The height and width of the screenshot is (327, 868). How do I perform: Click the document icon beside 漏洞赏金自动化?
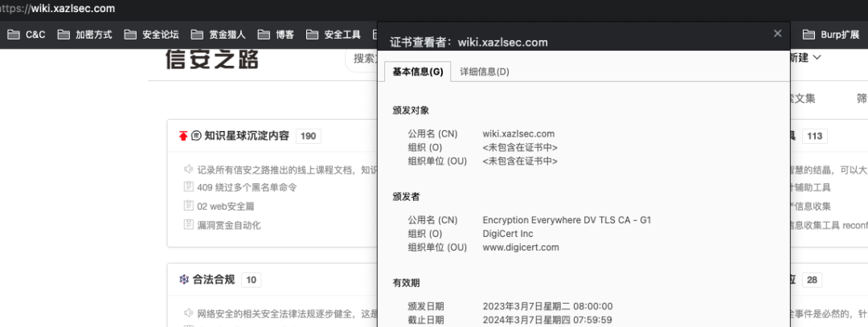tap(188, 225)
